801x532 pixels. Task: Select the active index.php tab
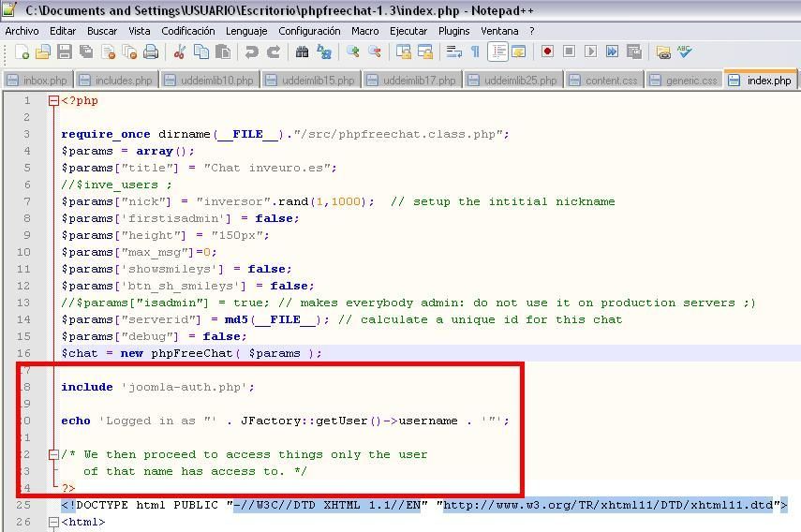tap(761, 80)
